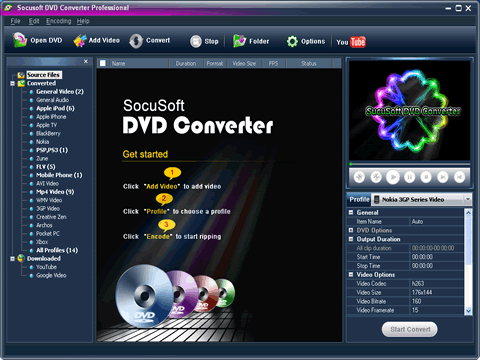Collapse the Converted tree node
This screenshot has width=480, height=360.
pos(12,83)
